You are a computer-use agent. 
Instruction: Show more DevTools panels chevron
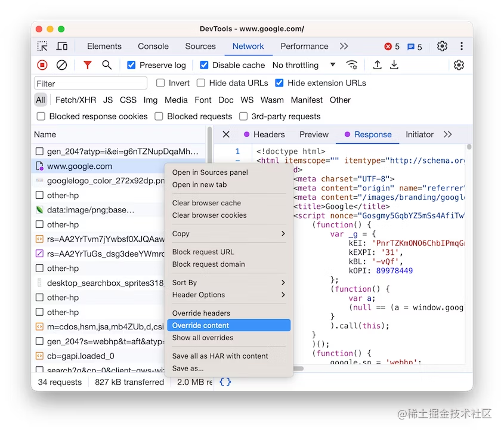344,47
